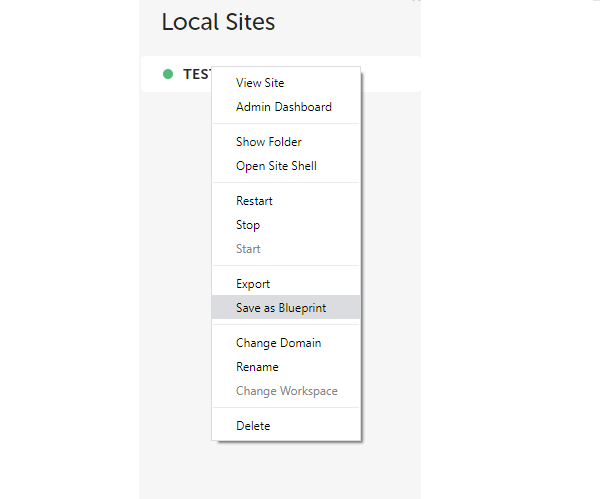The width and height of the screenshot is (600, 499).
Task: Open Admin Dashboard from the menu
Action: point(283,107)
